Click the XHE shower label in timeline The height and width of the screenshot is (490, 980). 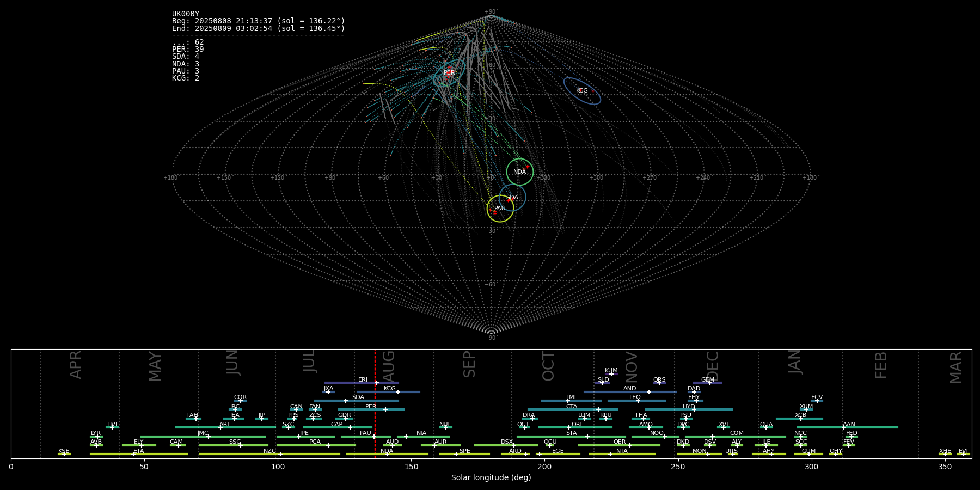click(x=945, y=451)
